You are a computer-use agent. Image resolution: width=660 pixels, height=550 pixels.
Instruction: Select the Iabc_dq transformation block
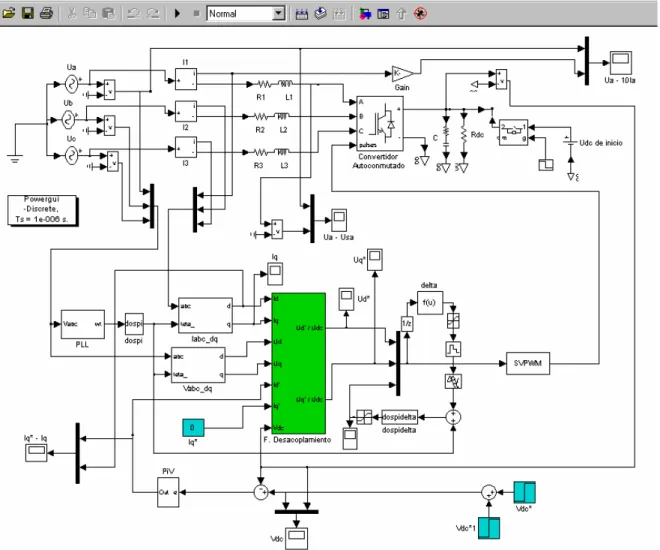[x=205, y=315]
